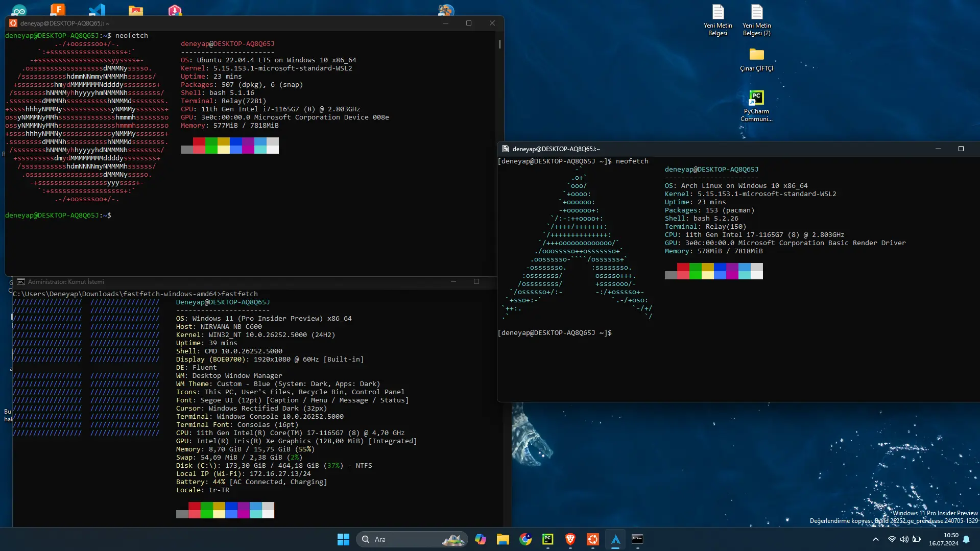Click the "Terminal: Relay(7281)" line
The height and width of the screenshot is (551, 980).
coord(224,101)
